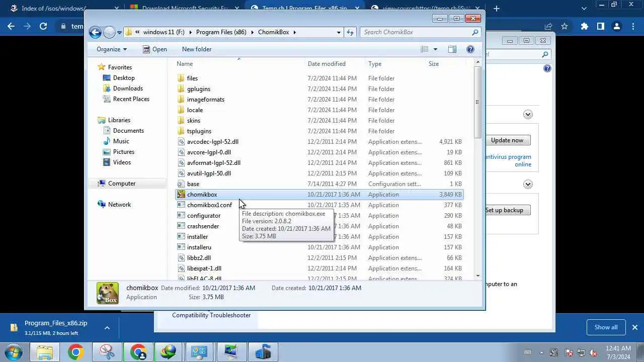Select the gplugins folder icon
644x362 pixels.
181,89
